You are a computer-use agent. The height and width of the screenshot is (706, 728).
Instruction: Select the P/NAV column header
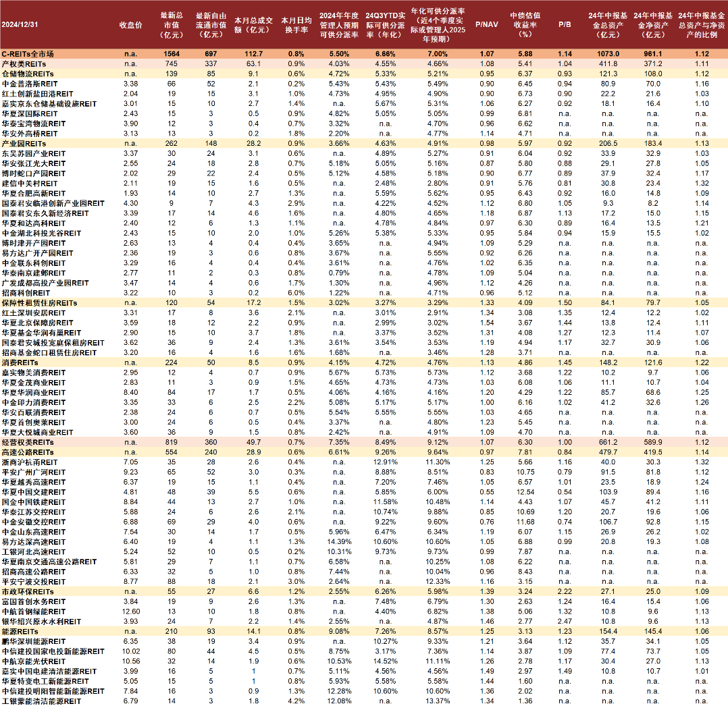click(x=486, y=24)
